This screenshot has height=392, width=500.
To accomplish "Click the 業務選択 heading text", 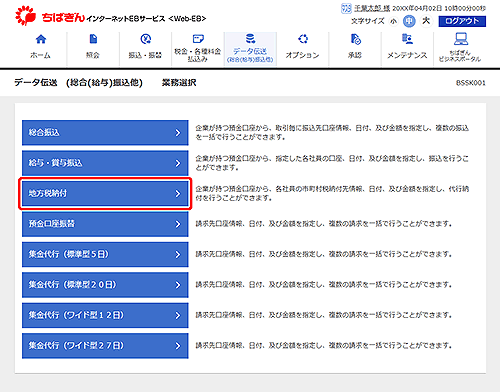I will [179, 82].
